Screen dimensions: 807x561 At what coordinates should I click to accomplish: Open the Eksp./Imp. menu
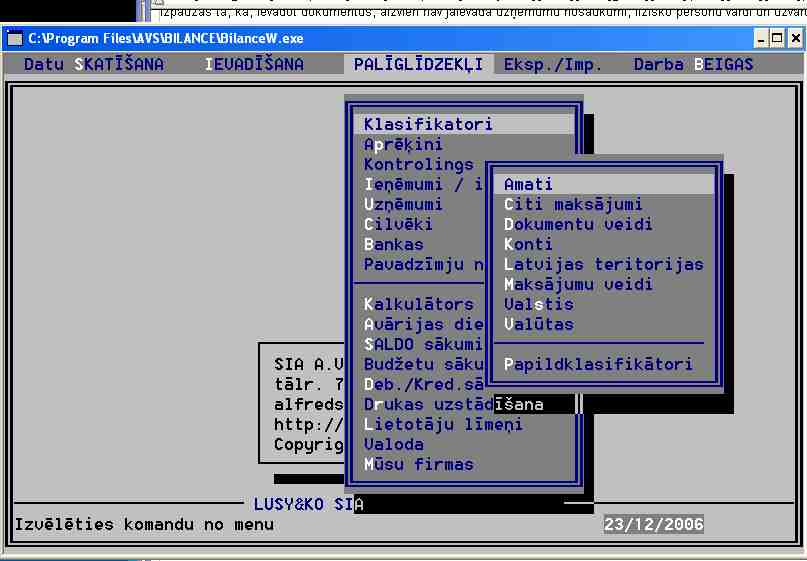coord(553,64)
